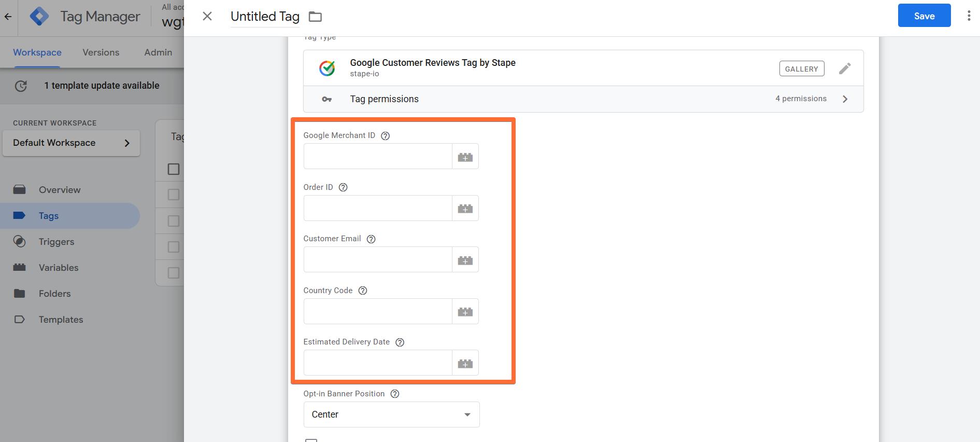Show help for Customer Email
The image size is (980, 442).
pos(371,239)
